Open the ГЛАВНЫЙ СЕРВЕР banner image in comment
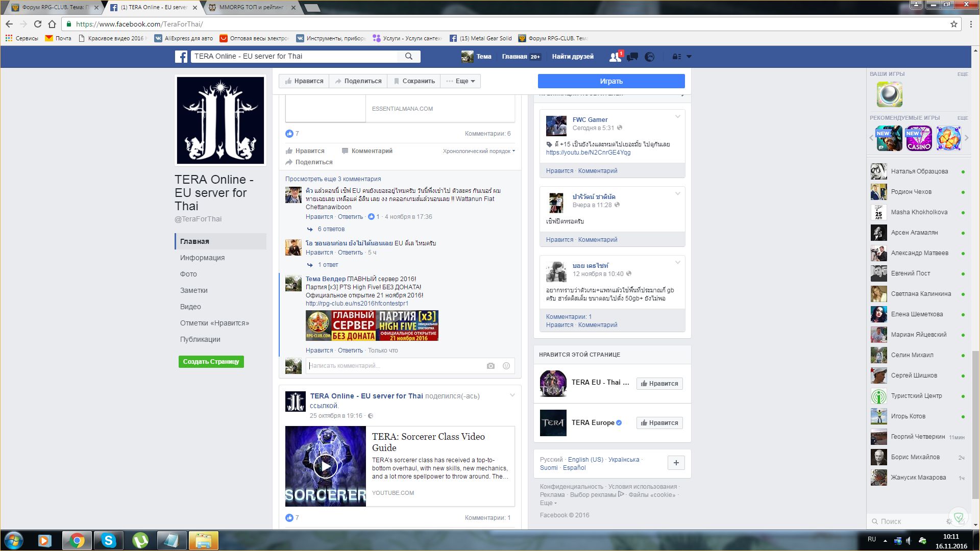This screenshot has width=980, height=551. pos(372,325)
